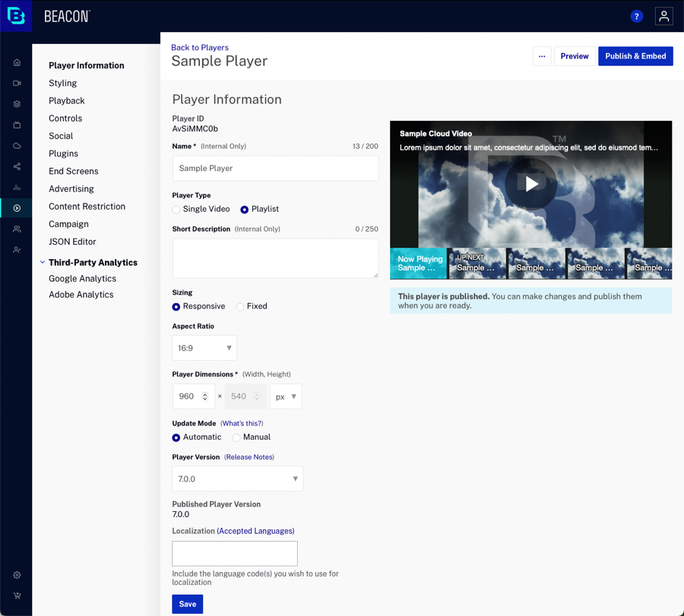This screenshot has height=616, width=684.
Task: Click Back to Players link
Action: click(200, 48)
